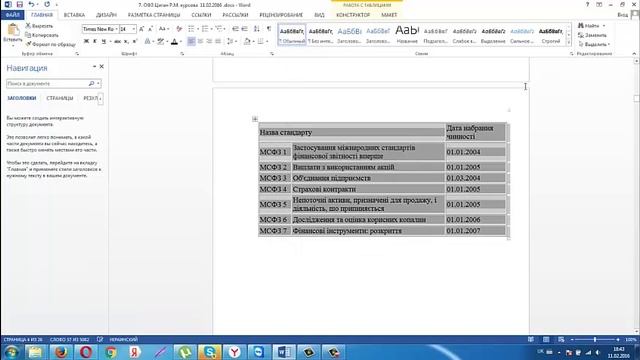Apply text highlight color marker

tap(160, 41)
